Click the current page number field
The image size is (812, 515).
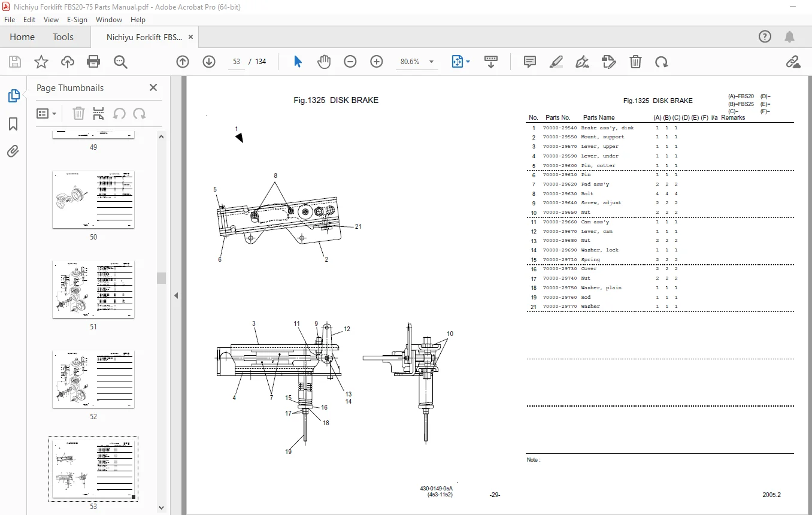(237, 62)
